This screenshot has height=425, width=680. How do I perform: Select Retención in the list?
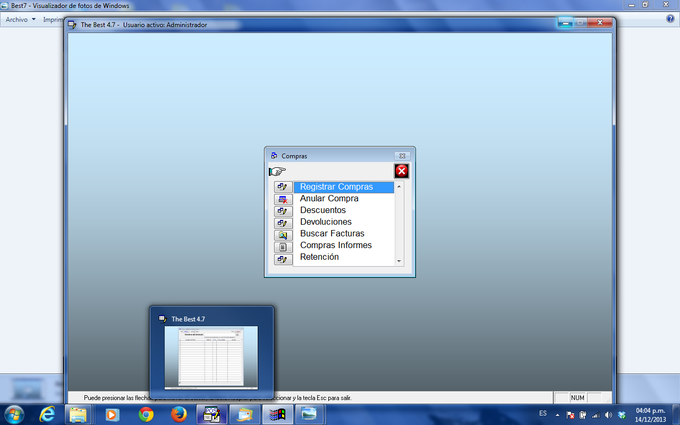[344, 257]
